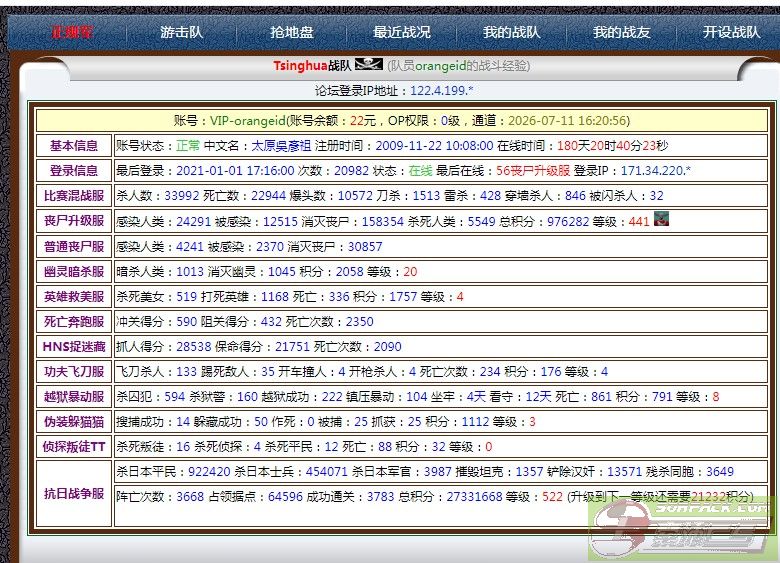The height and width of the screenshot is (563, 780).
Task: Open the 丧尸升级服 server label
Action: pyautogui.click(x=74, y=221)
